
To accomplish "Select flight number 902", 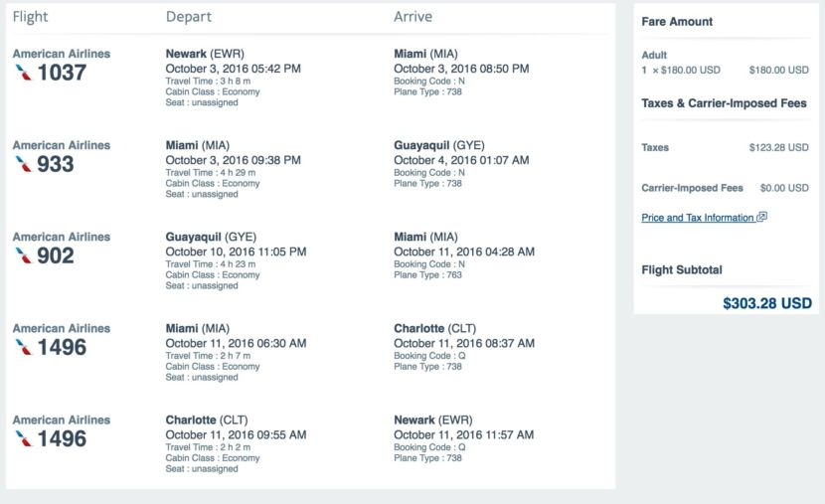I will pyautogui.click(x=56, y=255).
